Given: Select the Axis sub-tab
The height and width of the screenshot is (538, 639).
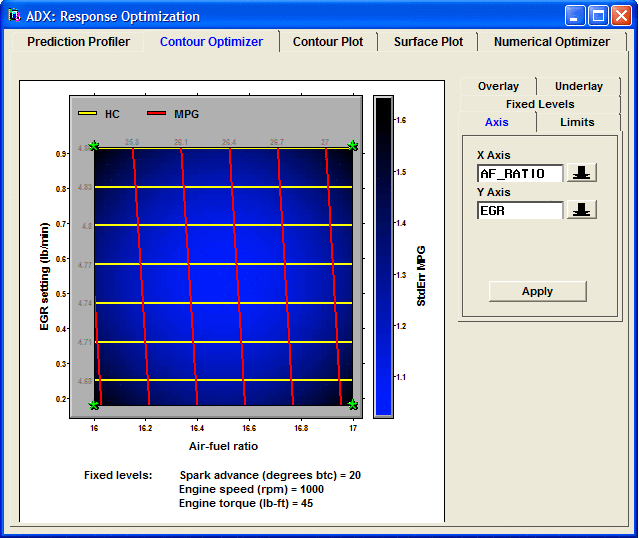Looking at the screenshot, I should 497,122.
